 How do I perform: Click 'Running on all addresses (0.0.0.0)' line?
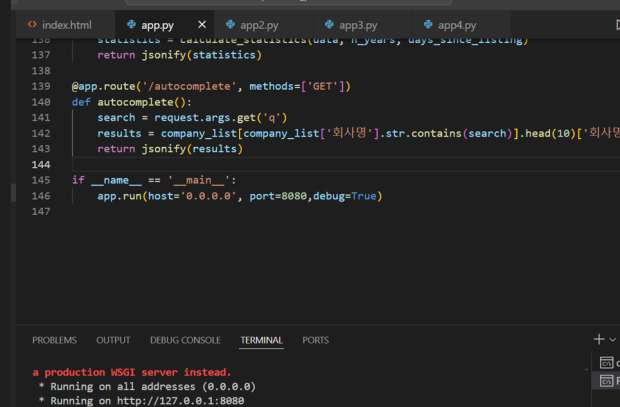point(153,386)
